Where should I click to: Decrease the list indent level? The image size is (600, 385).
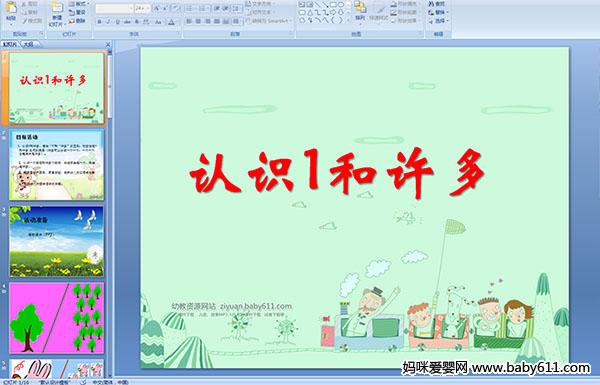click(217, 8)
